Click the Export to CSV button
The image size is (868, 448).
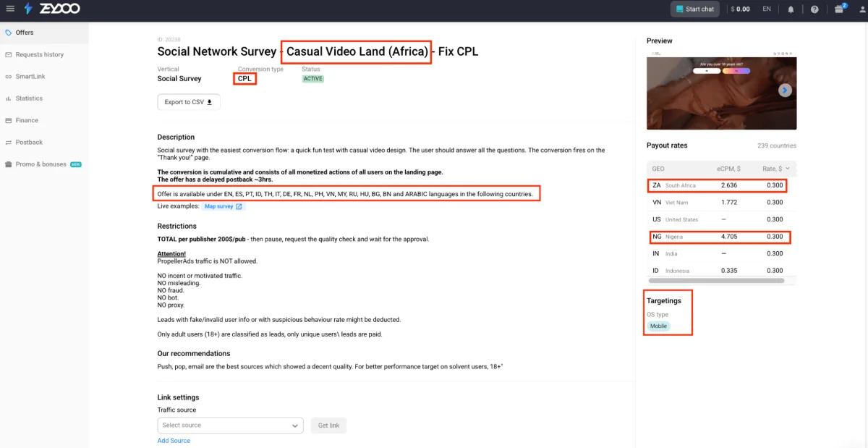[x=189, y=102]
